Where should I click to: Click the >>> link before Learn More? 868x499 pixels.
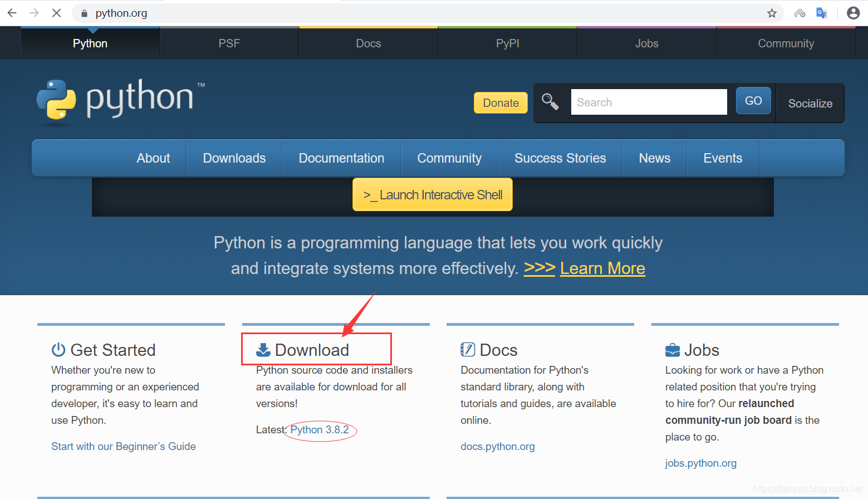tap(540, 268)
